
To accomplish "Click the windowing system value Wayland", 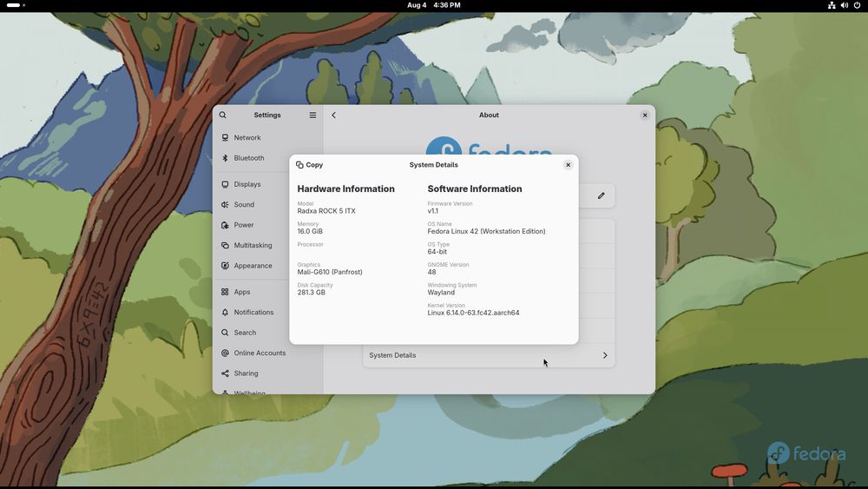I will coord(441,293).
